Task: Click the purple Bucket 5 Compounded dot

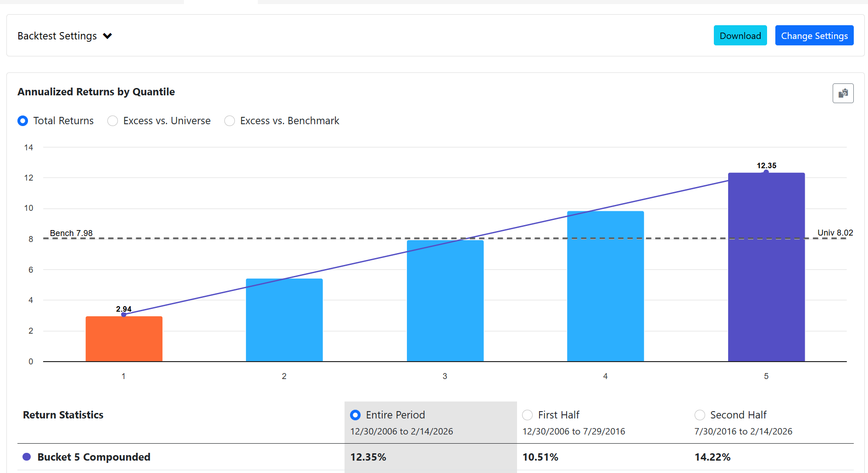Action: coord(27,457)
